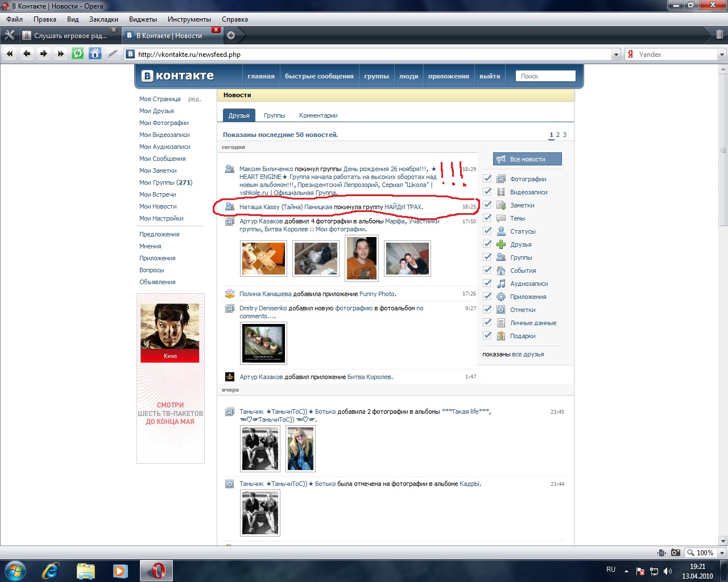Click the Личные данные filter icon
This screenshot has width=728, height=582.
tap(501, 323)
